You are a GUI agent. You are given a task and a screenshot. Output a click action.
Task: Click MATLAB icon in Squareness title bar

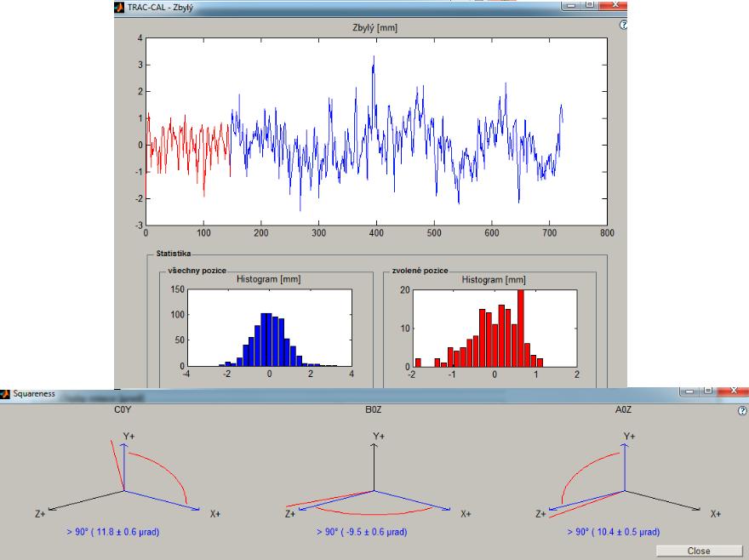pyautogui.click(x=5, y=394)
